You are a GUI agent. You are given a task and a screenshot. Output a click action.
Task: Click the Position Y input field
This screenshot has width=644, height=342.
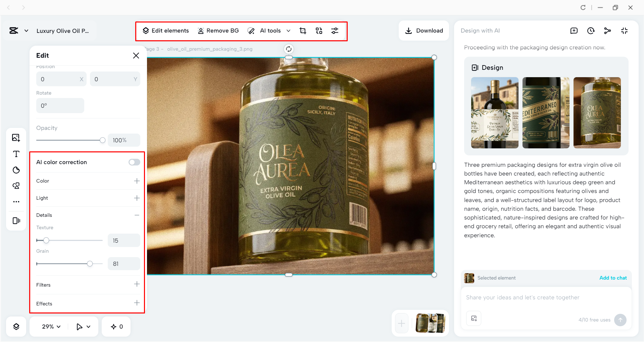pyautogui.click(x=115, y=79)
